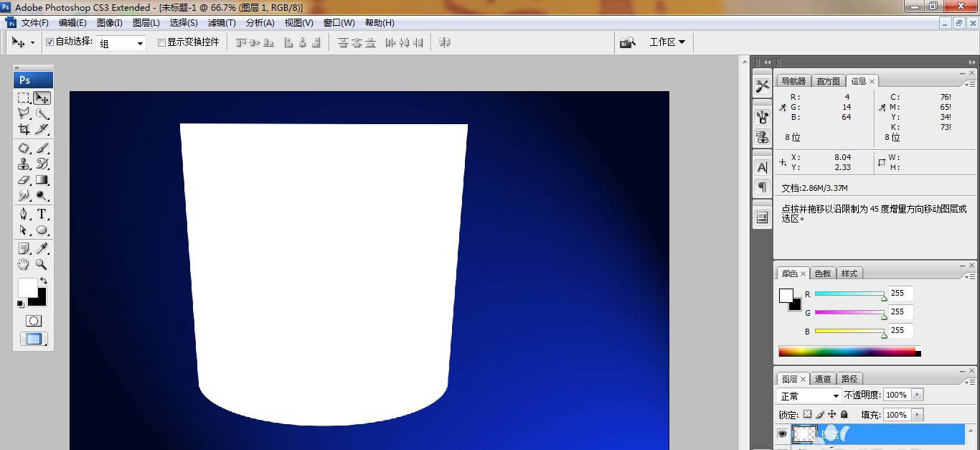Select the Ellipse shape tool
Screen dimensions: 980x450
[x=42, y=230]
